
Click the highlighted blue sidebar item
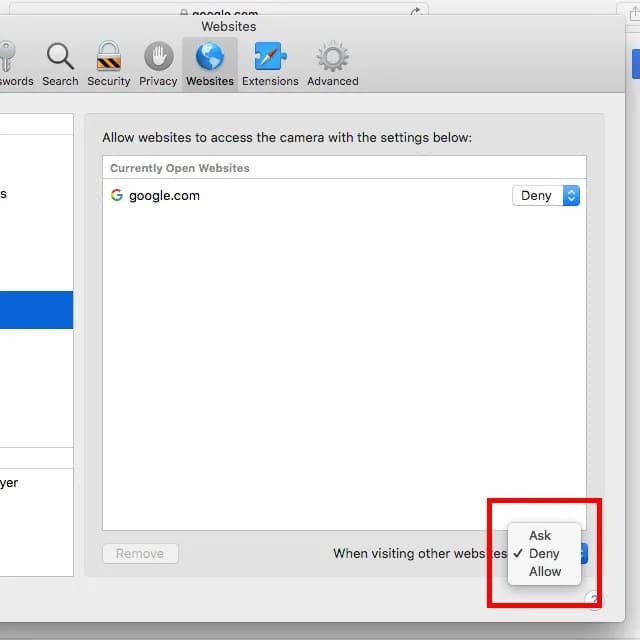[36, 310]
